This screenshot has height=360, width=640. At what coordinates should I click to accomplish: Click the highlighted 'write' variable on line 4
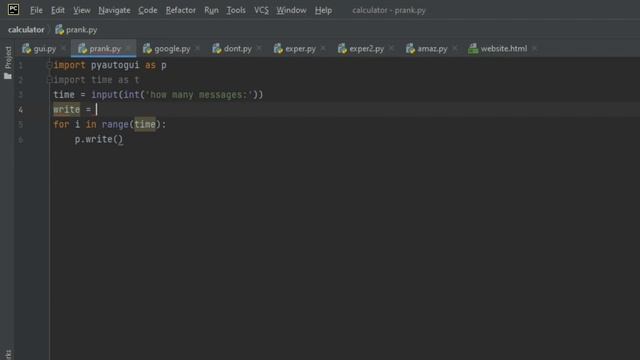[x=67, y=109]
